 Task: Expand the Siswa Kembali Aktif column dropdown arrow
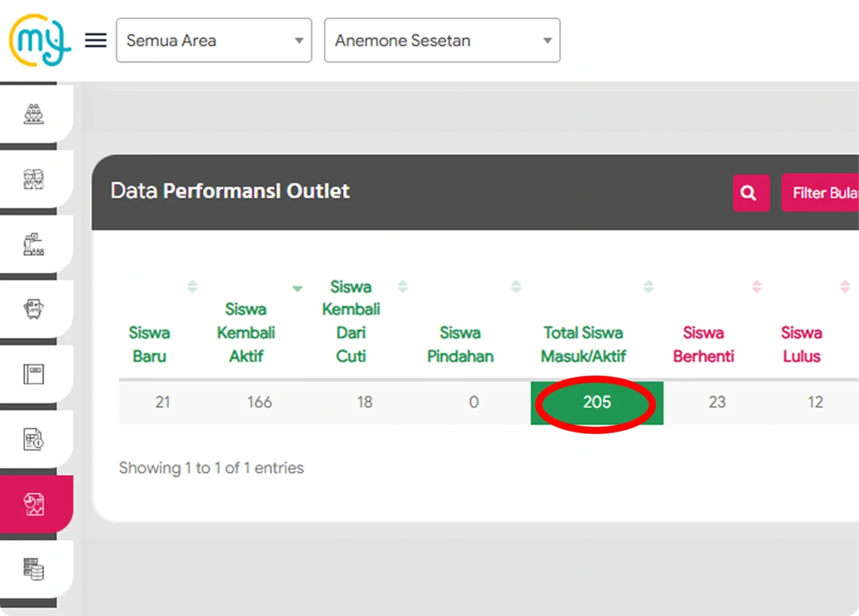click(x=298, y=288)
